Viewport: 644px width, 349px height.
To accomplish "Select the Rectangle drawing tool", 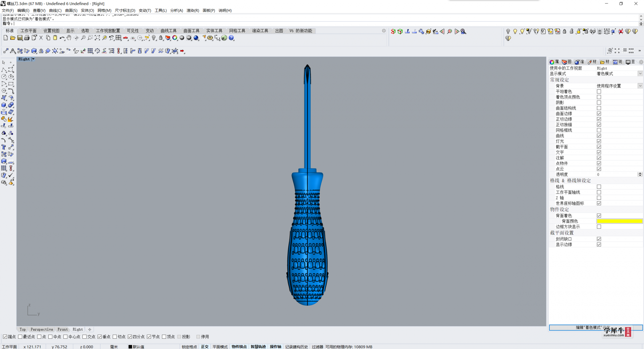I will (11, 84).
